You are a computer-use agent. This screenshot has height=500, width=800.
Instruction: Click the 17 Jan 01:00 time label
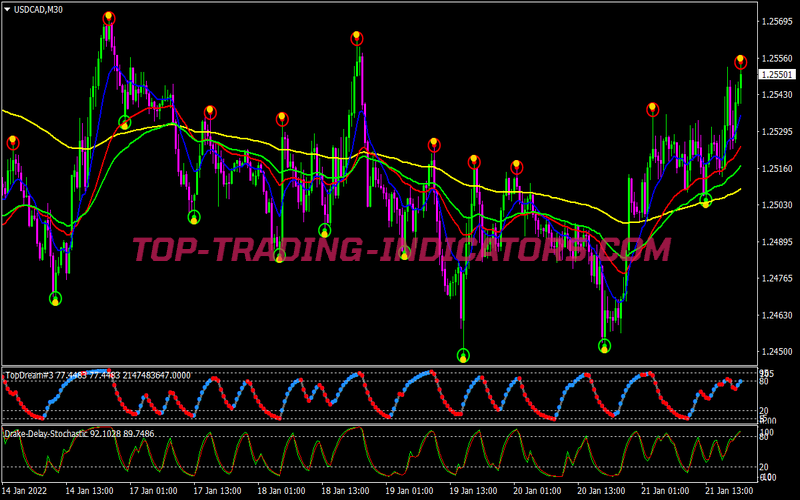154,491
